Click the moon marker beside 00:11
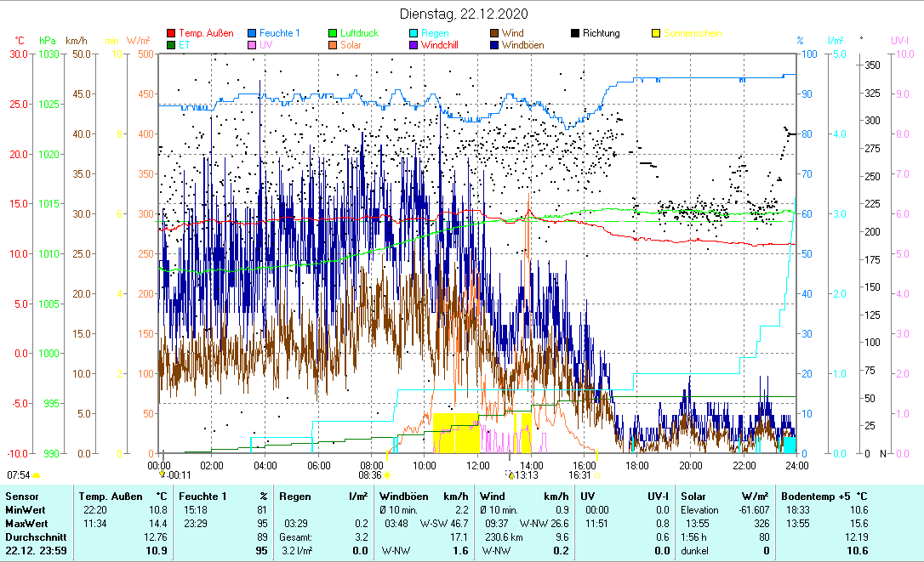The image size is (924, 562). [162, 475]
